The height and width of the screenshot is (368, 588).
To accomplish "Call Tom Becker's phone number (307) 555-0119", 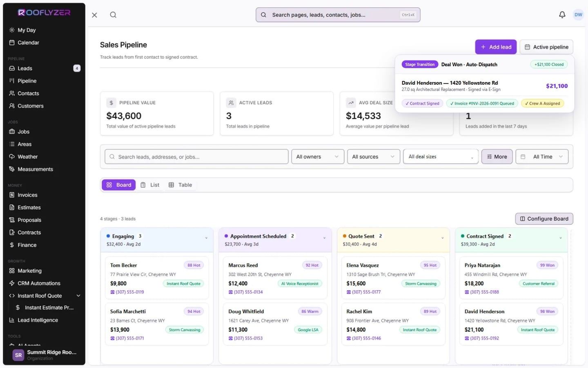I will tap(127, 292).
